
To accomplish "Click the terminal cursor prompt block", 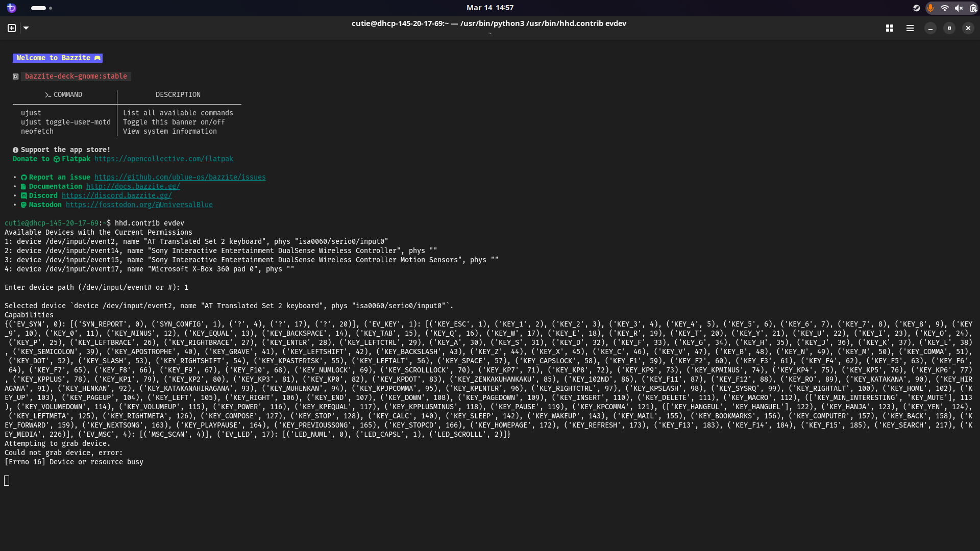I will pos(7,480).
